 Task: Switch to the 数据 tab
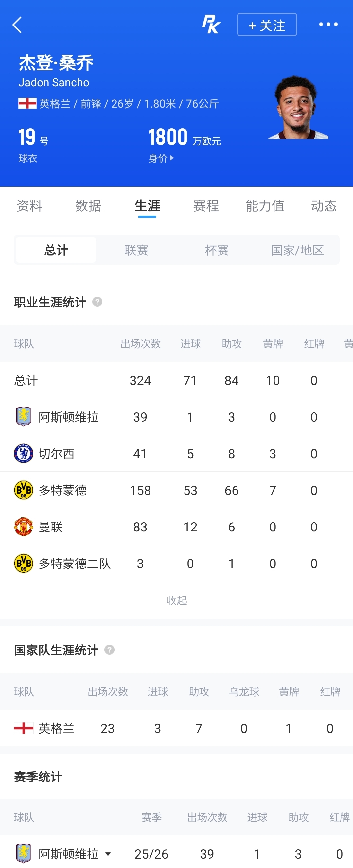[x=88, y=205]
